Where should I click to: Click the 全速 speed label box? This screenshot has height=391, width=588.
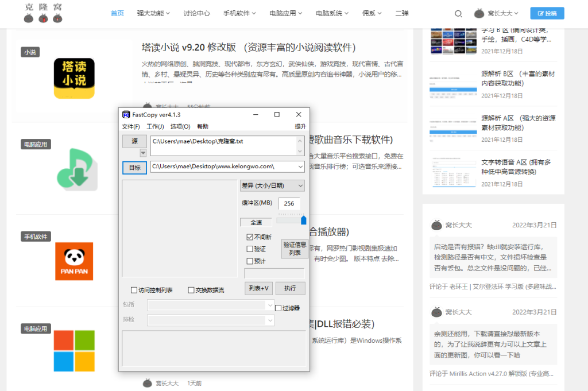point(256,222)
